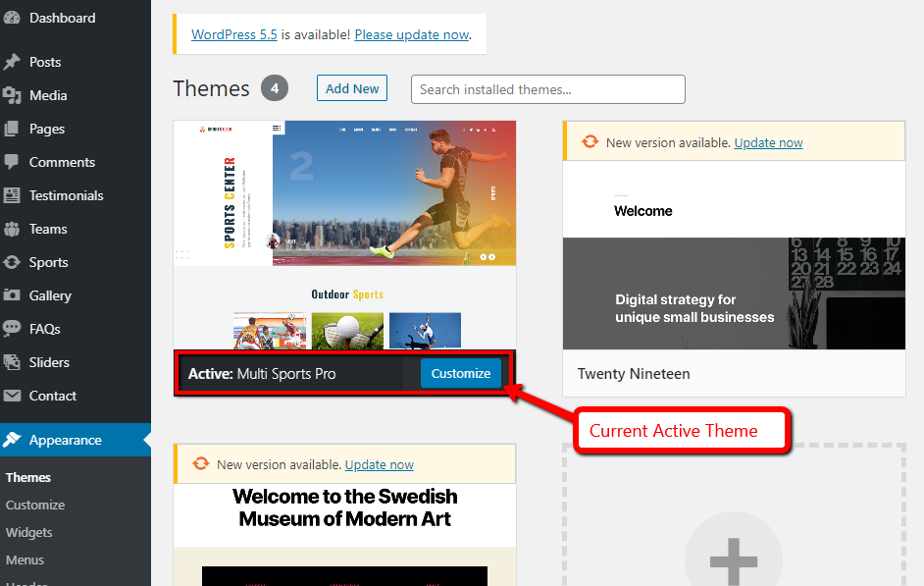Focus the Search installed themes field
Viewport: 924px width, 586px height.
tap(548, 89)
